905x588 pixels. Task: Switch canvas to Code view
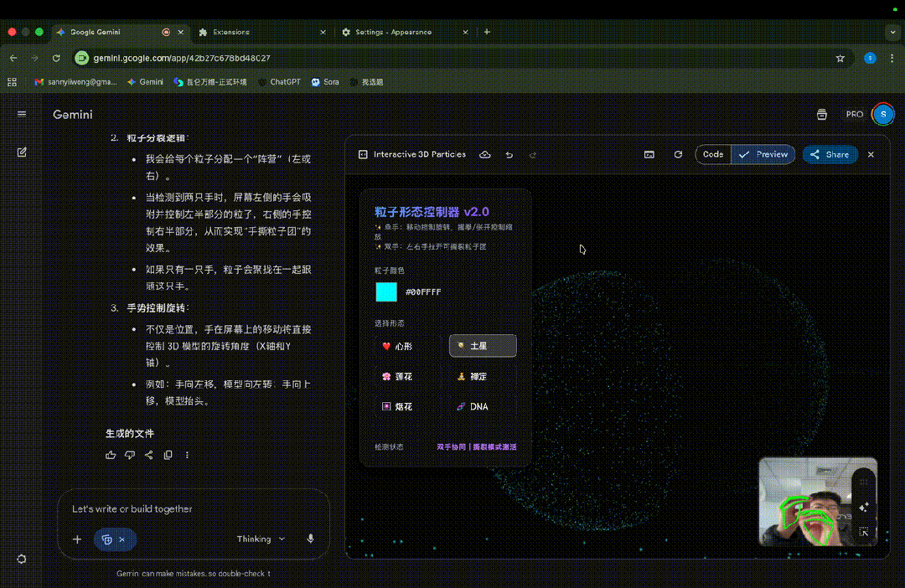tap(713, 155)
